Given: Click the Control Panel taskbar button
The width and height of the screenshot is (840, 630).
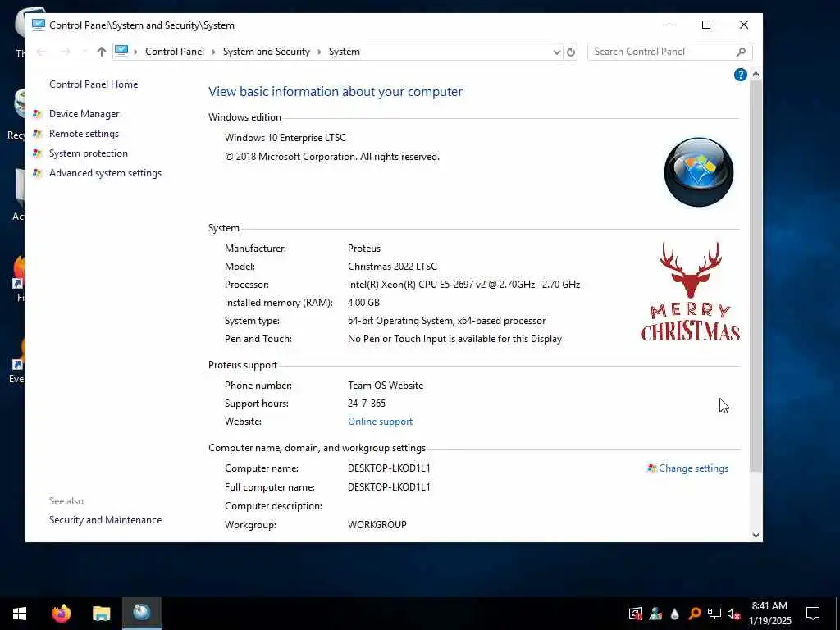Looking at the screenshot, I should coord(141,614).
